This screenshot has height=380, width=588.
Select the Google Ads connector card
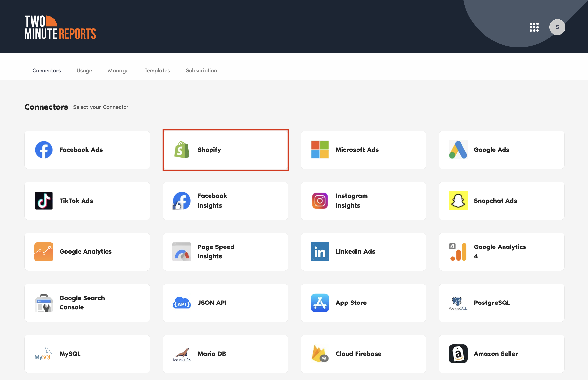tap(501, 150)
